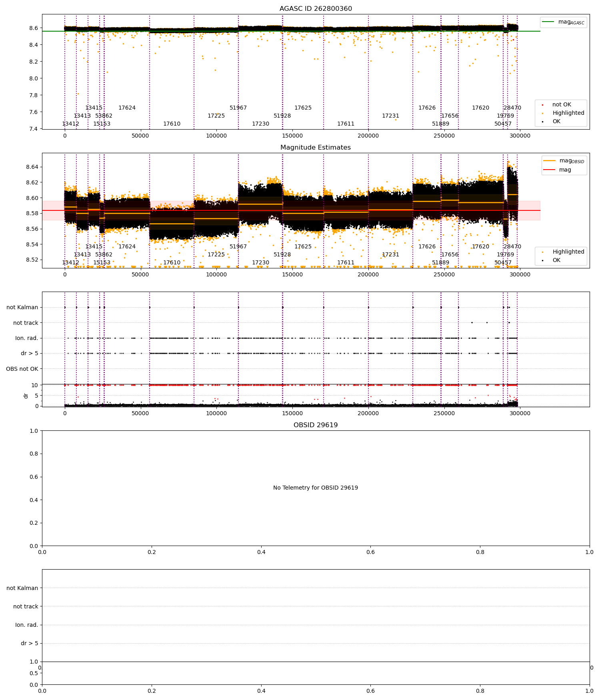Click the orange mag OBSID legend line swatch
The width and height of the screenshot is (600, 700).
pyautogui.click(x=549, y=161)
